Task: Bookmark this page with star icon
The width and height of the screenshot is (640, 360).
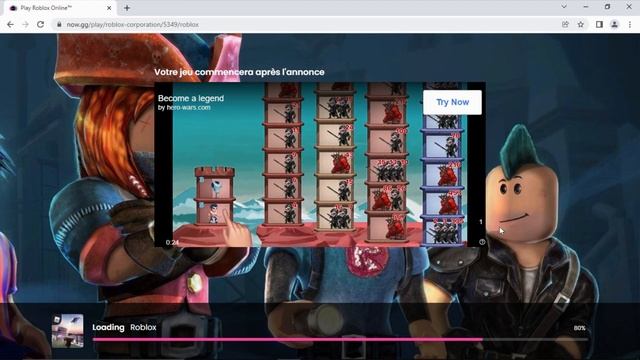Action: point(581,24)
